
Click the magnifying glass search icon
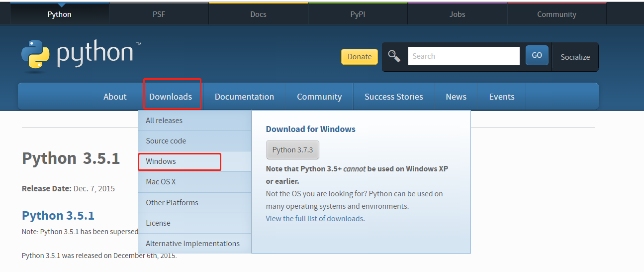394,56
